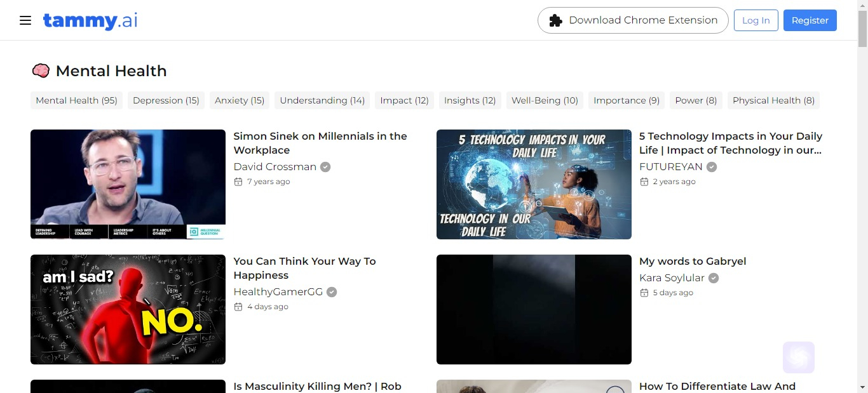
Task: Click calendar icon beside '2 years ago'
Action: (644, 182)
